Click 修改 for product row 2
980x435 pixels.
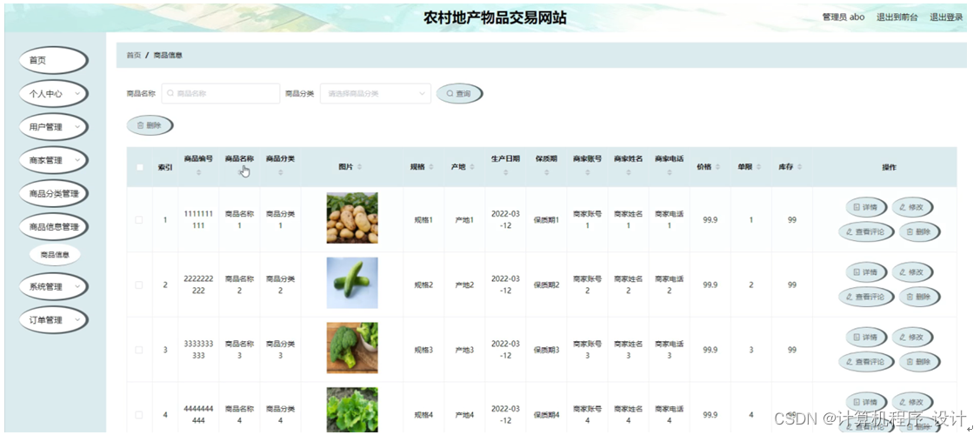912,272
